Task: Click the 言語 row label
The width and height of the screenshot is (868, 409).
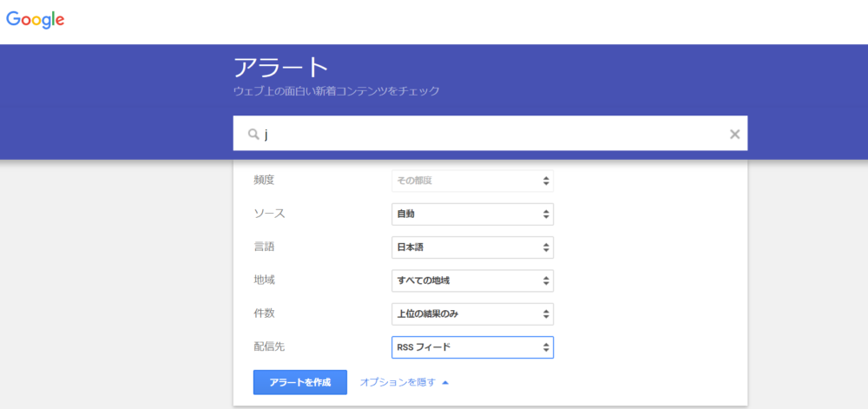Action: click(264, 247)
